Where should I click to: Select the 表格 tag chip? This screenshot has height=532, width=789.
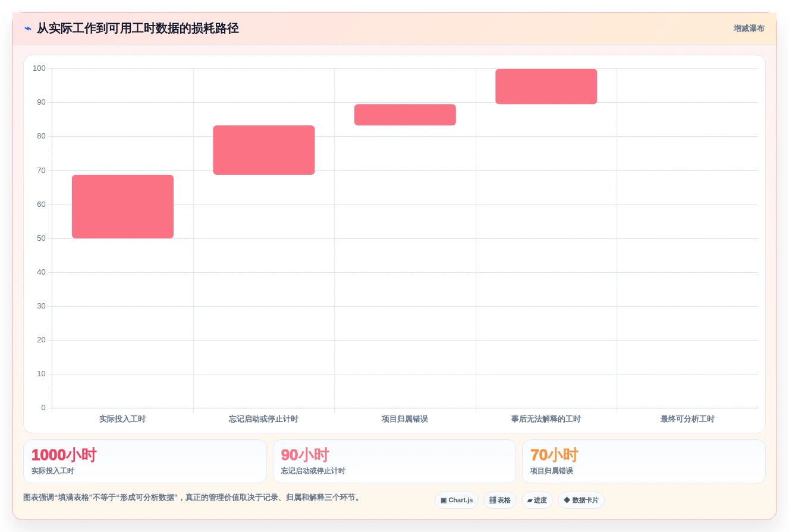[x=499, y=500]
